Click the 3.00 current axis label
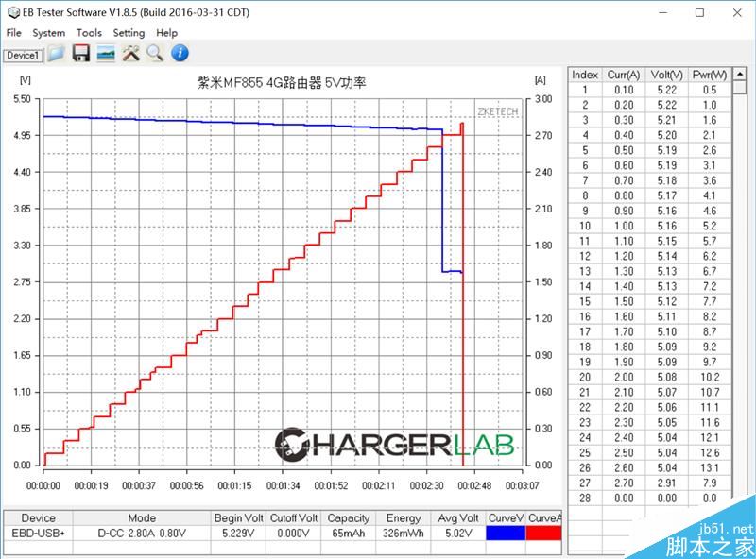Image resolution: width=756 pixels, height=559 pixels. coord(543,99)
